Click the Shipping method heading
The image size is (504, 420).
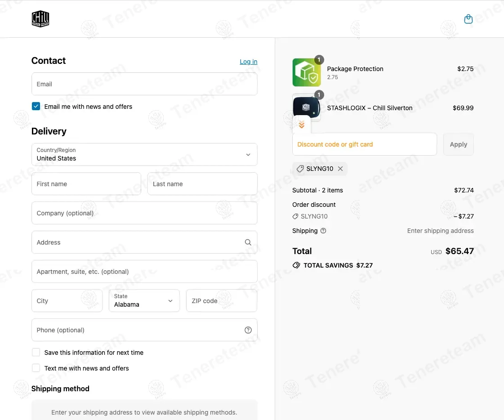pos(60,389)
